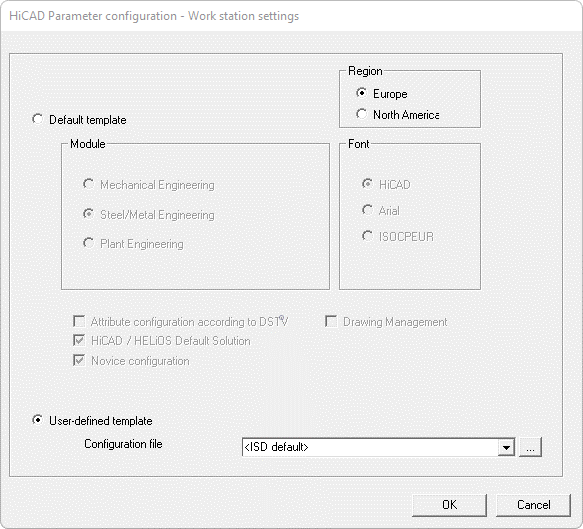583x529 pixels.
Task: Open file browser with the ... button
Action: [530, 447]
